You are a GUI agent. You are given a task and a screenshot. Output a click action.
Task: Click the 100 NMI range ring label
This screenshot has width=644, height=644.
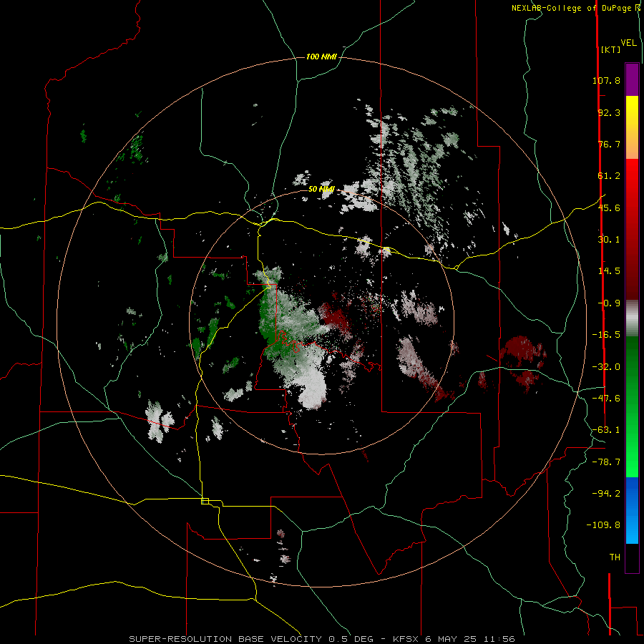coord(321,57)
